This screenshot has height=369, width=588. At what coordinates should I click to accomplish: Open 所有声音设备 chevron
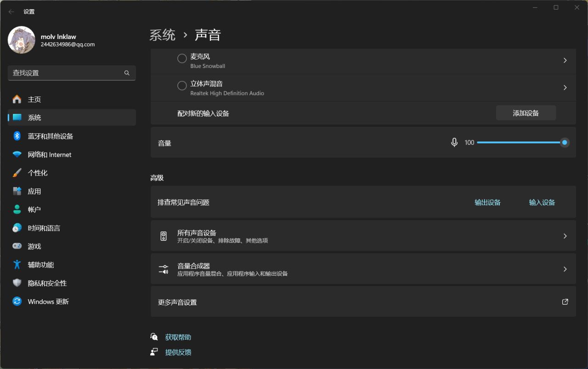565,236
